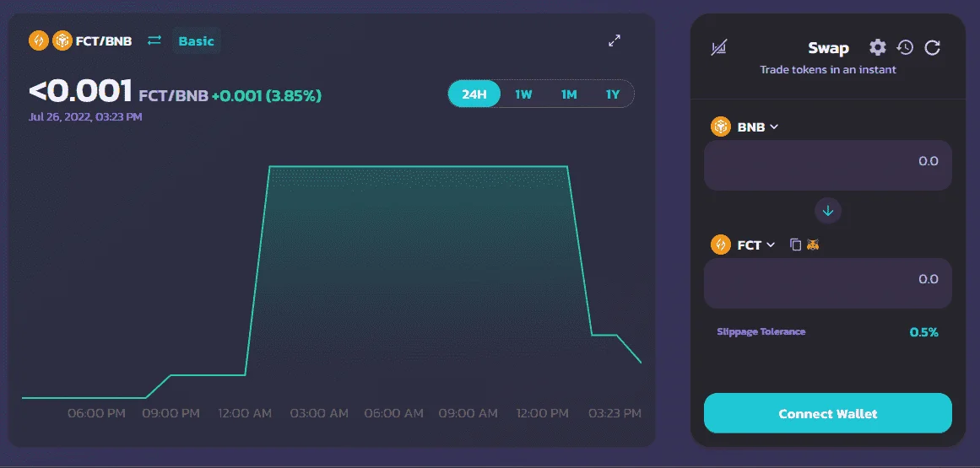Screen dimensions: 980x468
Task: Click the BNB logo in chart header
Action: click(x=62, y=41)
